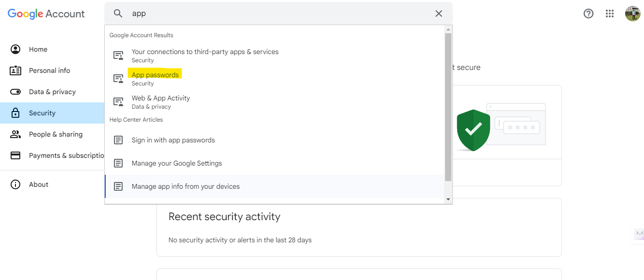
Task: Click 'Manage your Google Settings' article icon
Action: pos(118,163)
